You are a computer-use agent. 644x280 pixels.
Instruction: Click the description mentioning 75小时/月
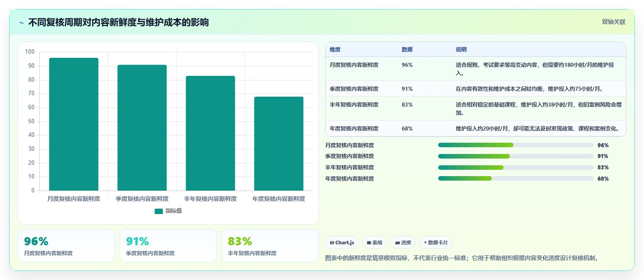[529, 89]
